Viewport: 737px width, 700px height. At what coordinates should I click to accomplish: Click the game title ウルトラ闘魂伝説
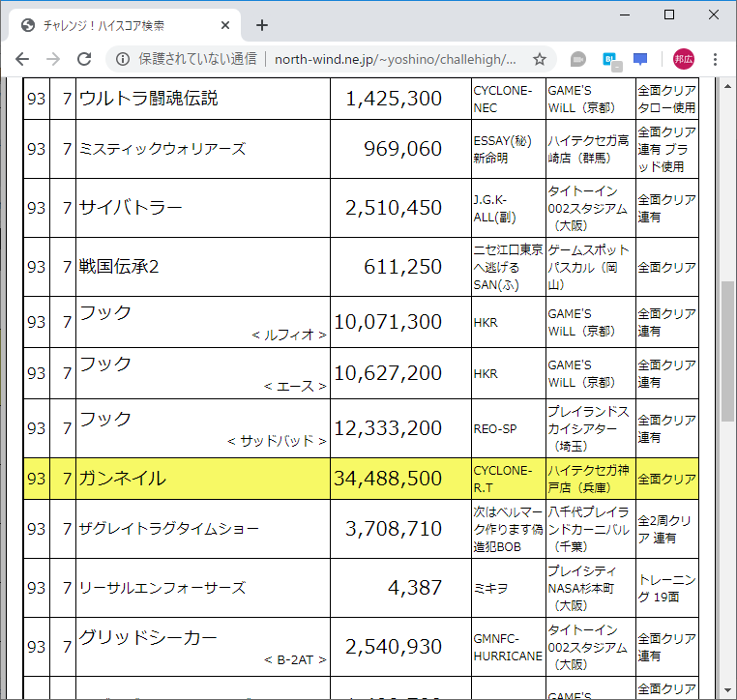pyautogui.click(x=149, y=99)
